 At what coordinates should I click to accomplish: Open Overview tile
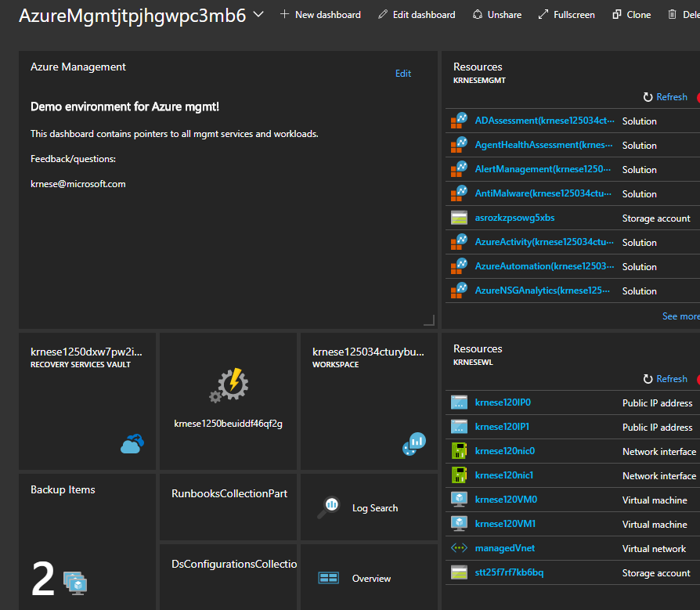click(370, 577)
